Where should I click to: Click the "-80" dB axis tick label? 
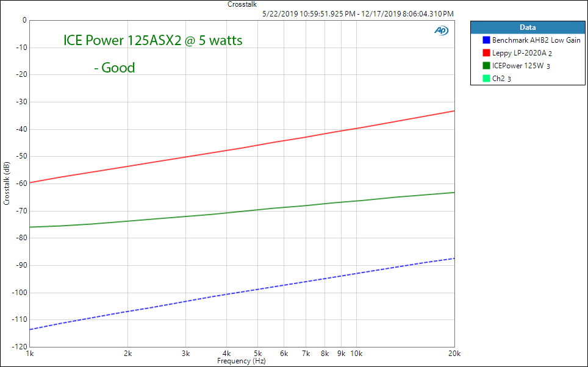(x=21, y=238)
